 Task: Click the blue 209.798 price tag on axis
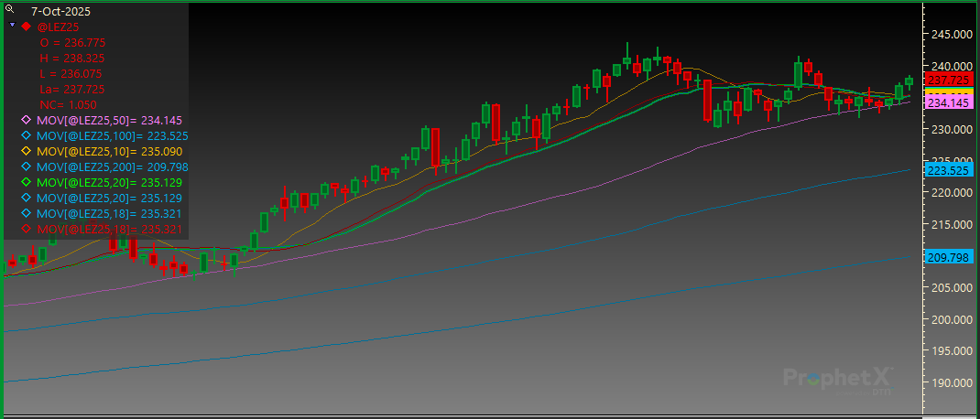(x=948, y=257)
